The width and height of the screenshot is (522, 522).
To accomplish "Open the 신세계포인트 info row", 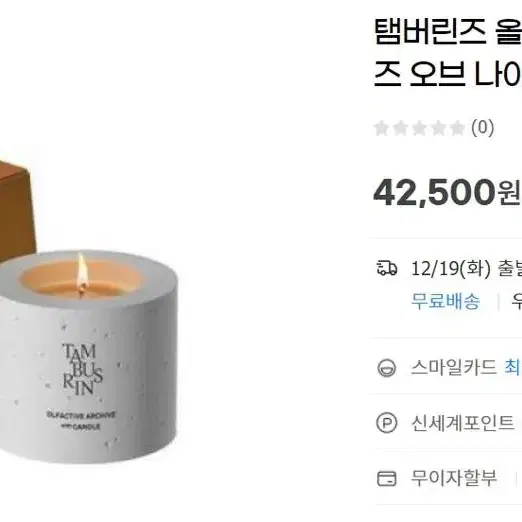I will 447,423.
